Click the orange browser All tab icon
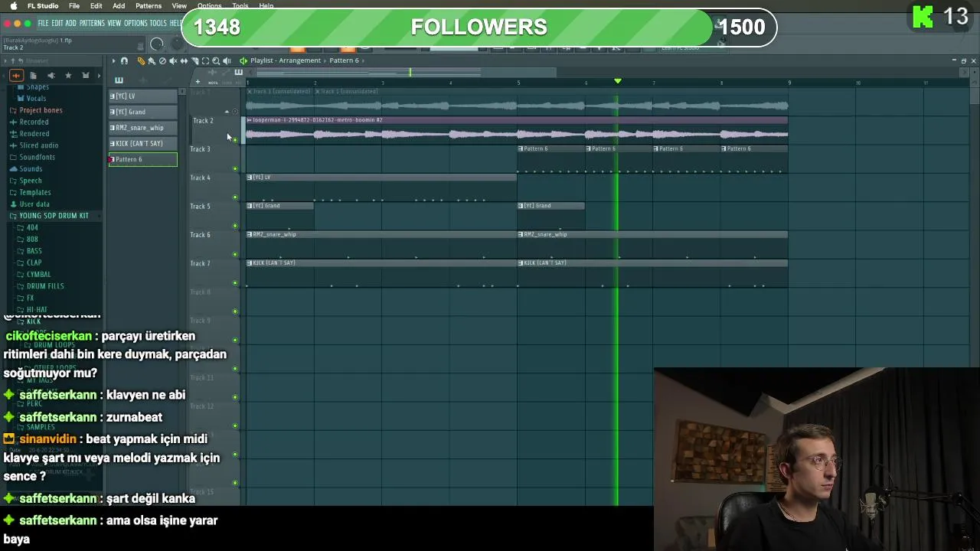The height and width of the screenshot is (551, 980). tap(16, 75)
